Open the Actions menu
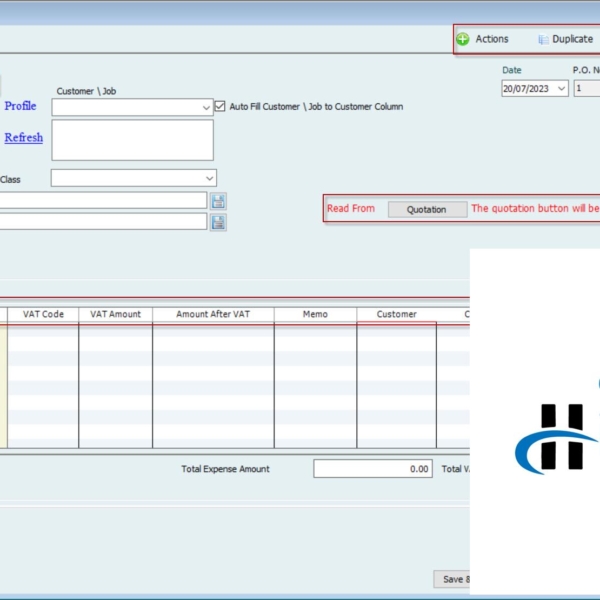Image resolution: width=600 pixels, height=600 pixels. [x=492, y=39]
